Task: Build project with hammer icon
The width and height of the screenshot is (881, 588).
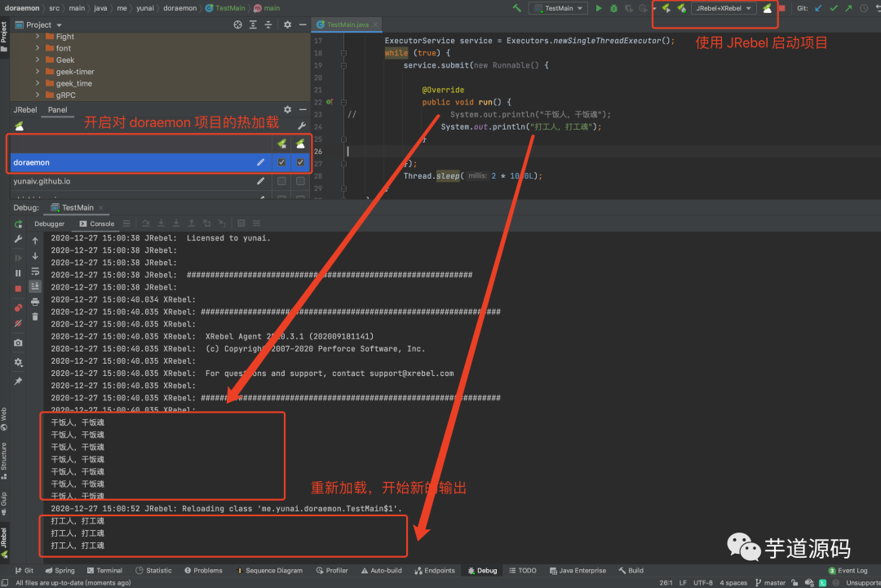Action: [x=517, y=8]
